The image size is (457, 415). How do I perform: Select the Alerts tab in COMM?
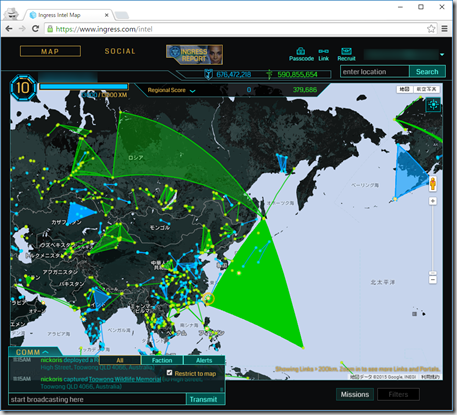coord(204,360)
